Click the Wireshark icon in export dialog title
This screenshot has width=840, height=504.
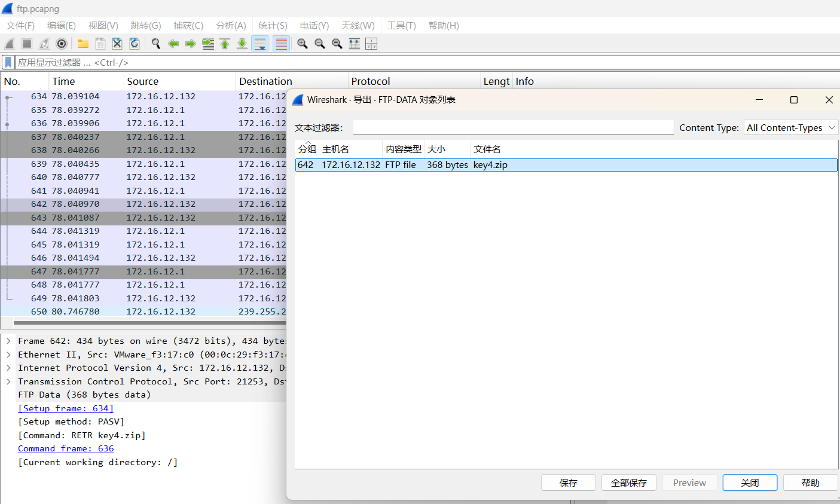[x=298, y=100]
